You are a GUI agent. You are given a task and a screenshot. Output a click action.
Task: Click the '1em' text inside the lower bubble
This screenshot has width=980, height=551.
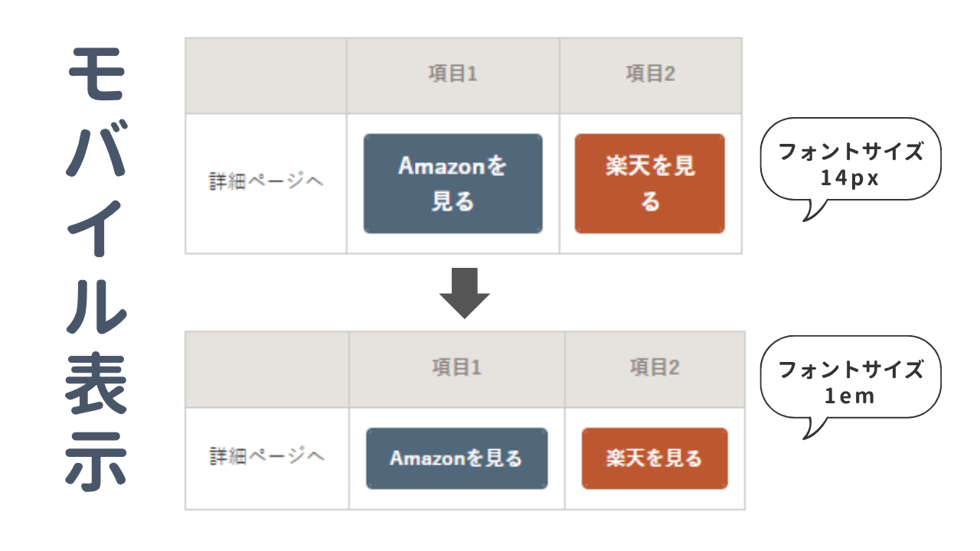point(850,397)
